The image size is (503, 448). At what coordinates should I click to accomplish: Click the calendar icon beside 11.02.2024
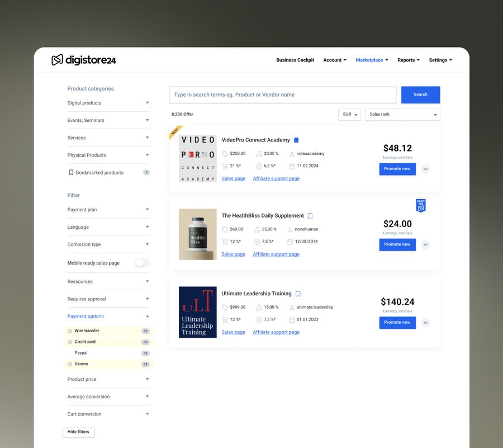click(x=292, y=166)
